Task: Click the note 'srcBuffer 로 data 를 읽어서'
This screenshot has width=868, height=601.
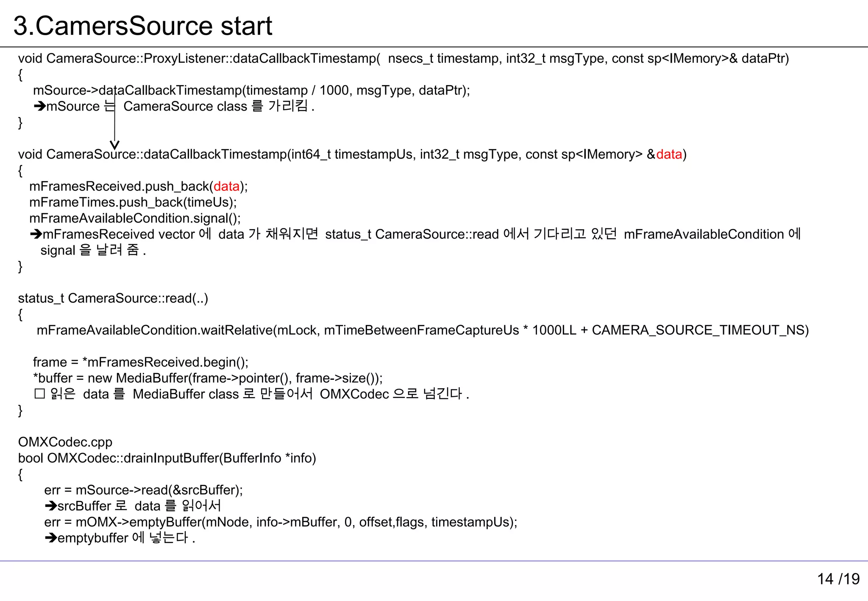Action: pos(133,506)
